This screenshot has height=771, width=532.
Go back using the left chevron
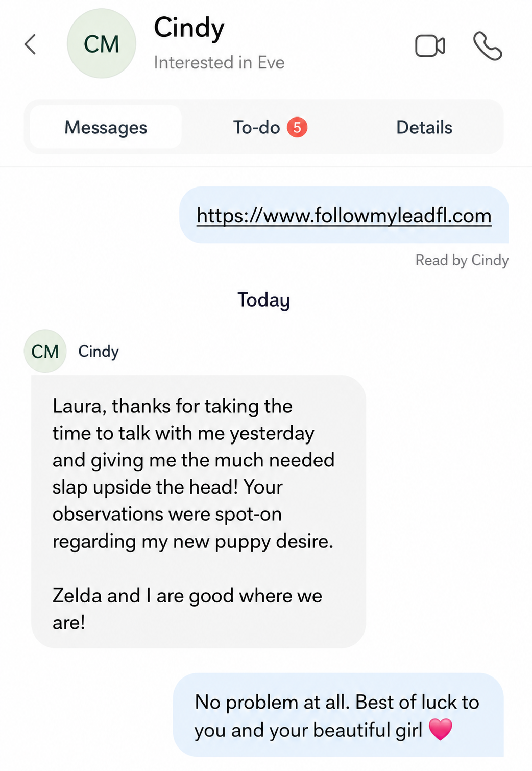pyautogui.click(x=31, y=44)
